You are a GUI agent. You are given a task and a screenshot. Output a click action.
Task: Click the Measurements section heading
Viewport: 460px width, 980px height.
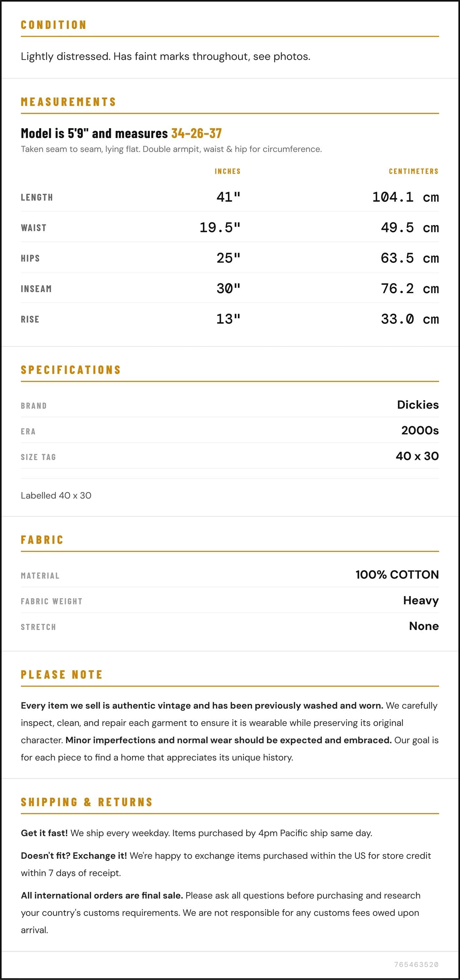point(69,102)
